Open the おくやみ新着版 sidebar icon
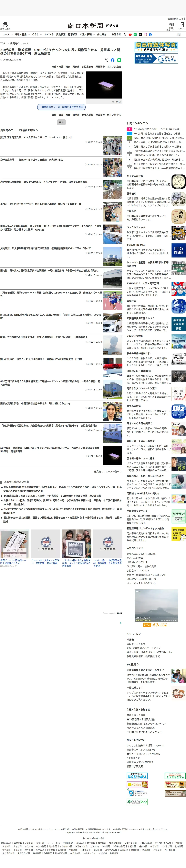 tap(179, 182)
